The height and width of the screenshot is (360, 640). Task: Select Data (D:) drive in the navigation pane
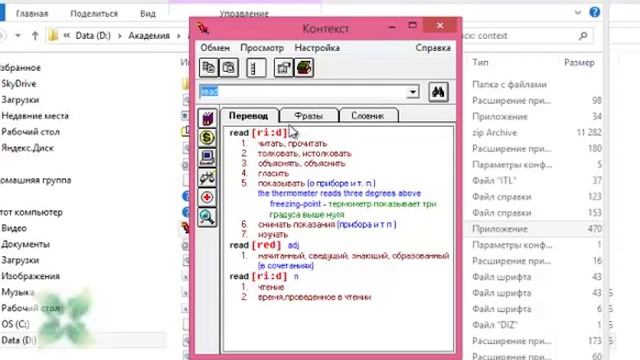point(19,340)
